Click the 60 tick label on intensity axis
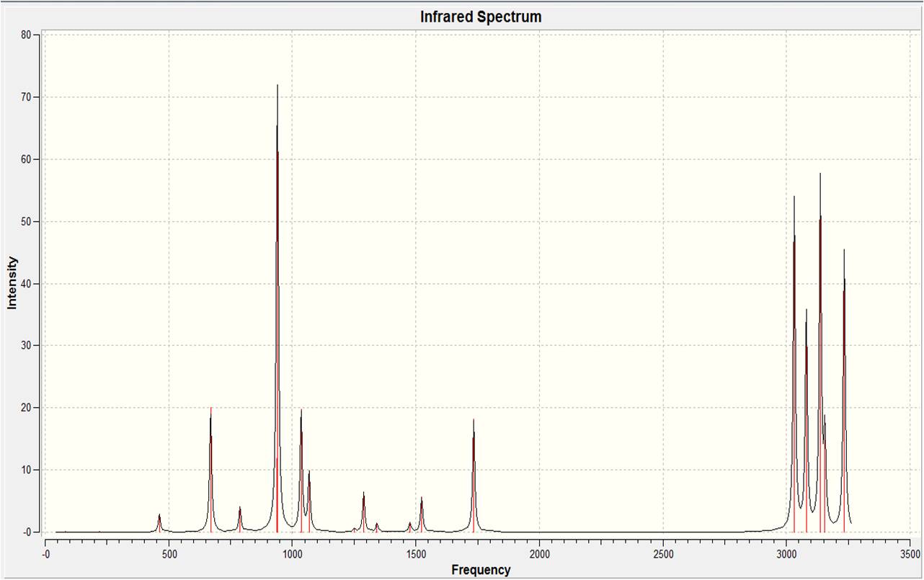Screen dimensions: 924x580 coord(25,159)
